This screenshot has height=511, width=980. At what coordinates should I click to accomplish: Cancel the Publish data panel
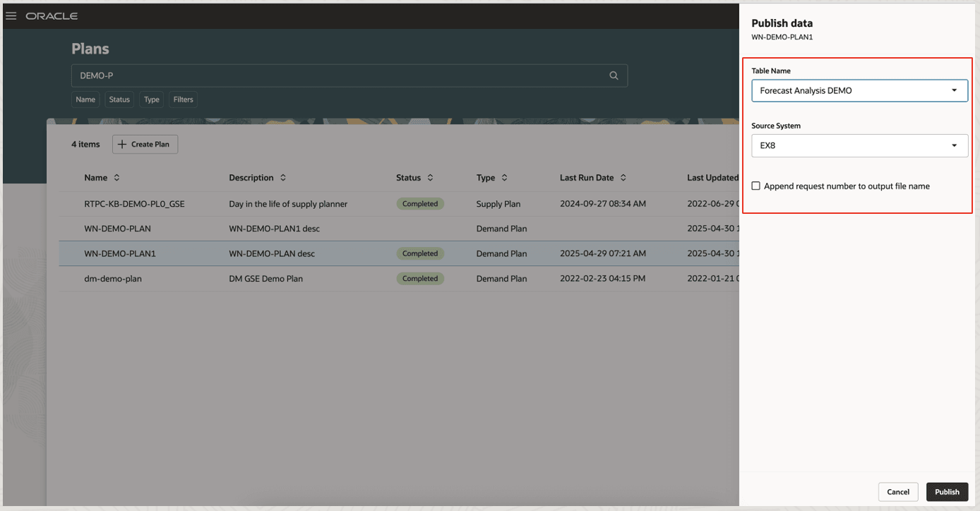pos(898,492)
